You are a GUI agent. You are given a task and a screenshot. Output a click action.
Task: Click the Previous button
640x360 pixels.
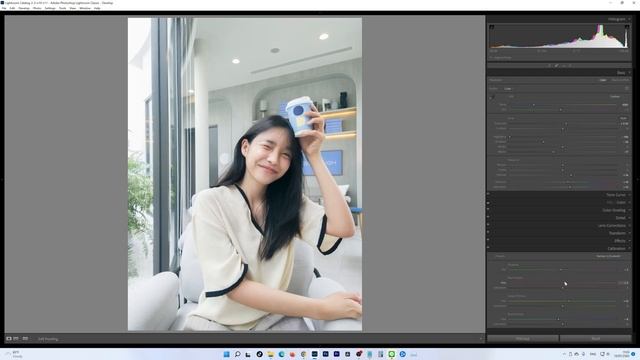click(523, 338)
